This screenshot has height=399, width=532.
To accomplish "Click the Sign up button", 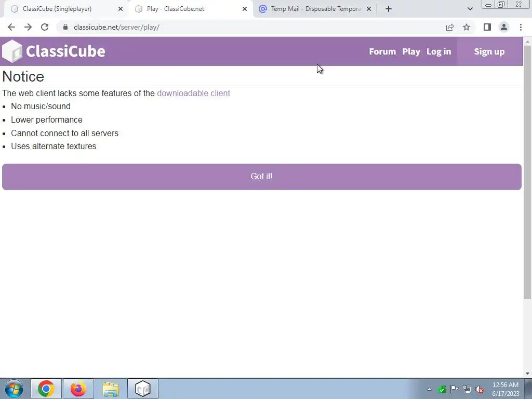I will pyautogui.click(x=489, y=51).
